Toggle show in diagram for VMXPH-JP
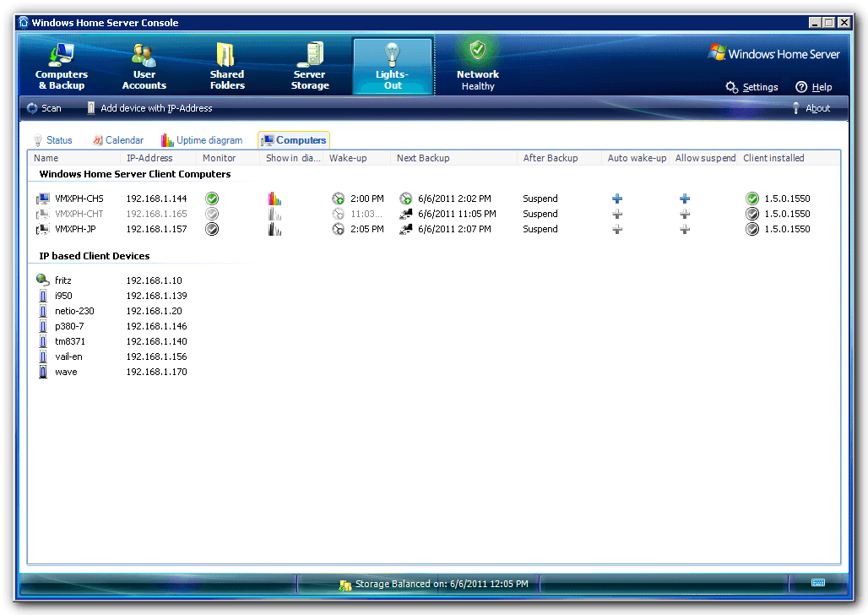 (274, 229)
